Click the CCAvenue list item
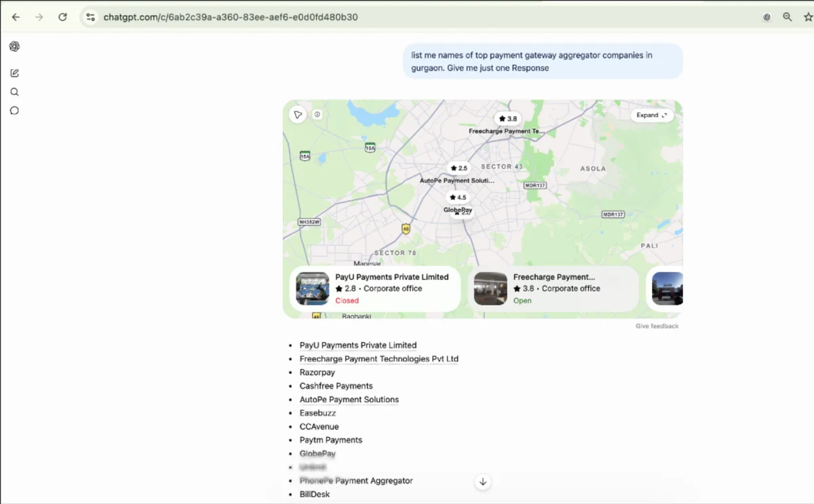 pos(319,427)
